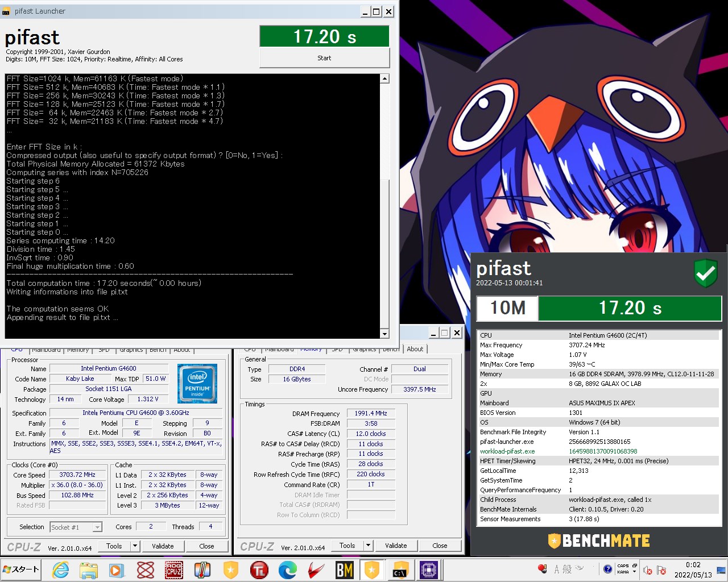Click the green shield checkmark in BenchMate panel
Screen dimensions: 728x582
(x=706, y=274)
